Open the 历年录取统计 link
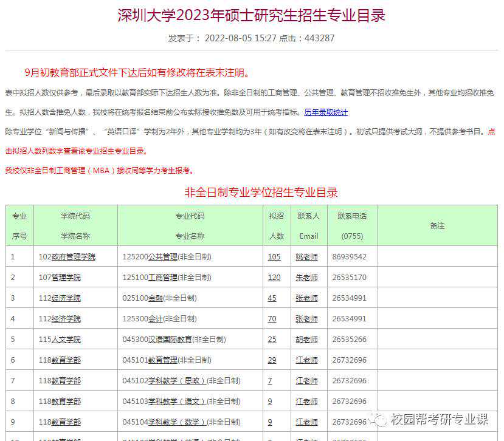The width and height of the screenshot is (504, 441). pos(326,112)
